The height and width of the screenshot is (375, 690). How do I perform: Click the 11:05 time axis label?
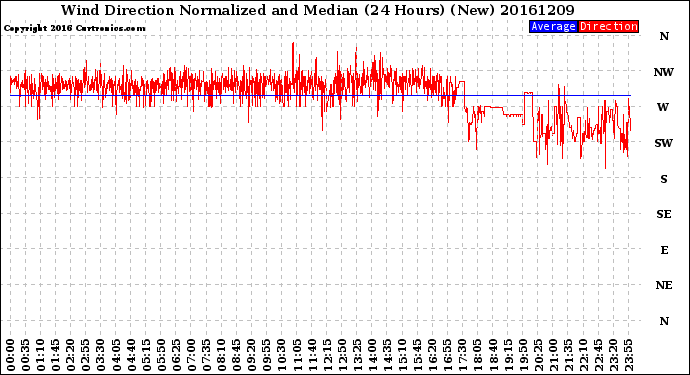click(297, 355)
